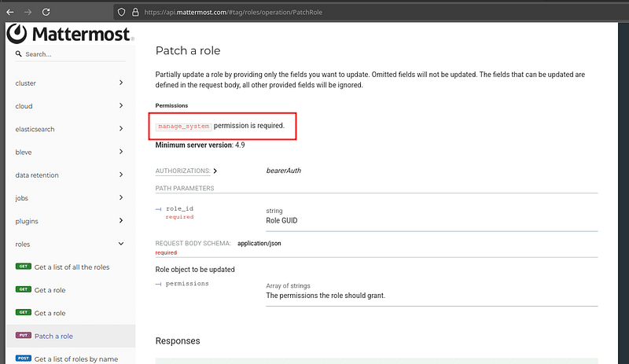Image resolution: width=629 pixels, height=364 pixels.
Task: Expand the plugins section chevron
Action: (121, 220)
